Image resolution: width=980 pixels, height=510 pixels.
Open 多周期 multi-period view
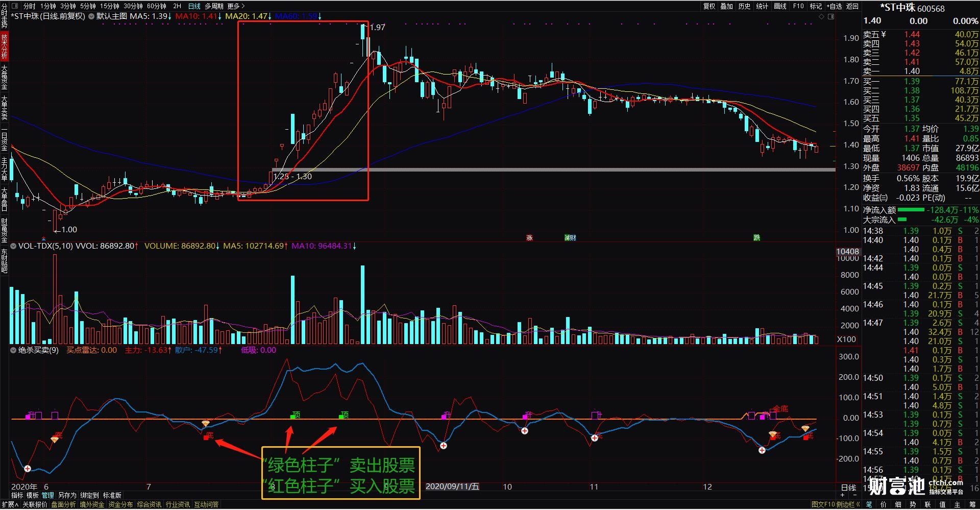click(x=214, y=6)
